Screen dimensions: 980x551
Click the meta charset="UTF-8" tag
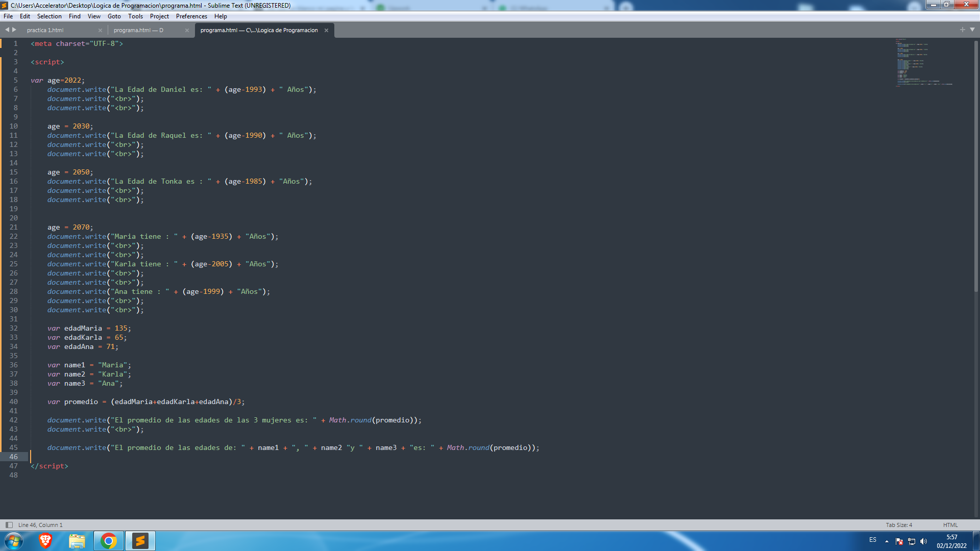click(x=77, y=44)
